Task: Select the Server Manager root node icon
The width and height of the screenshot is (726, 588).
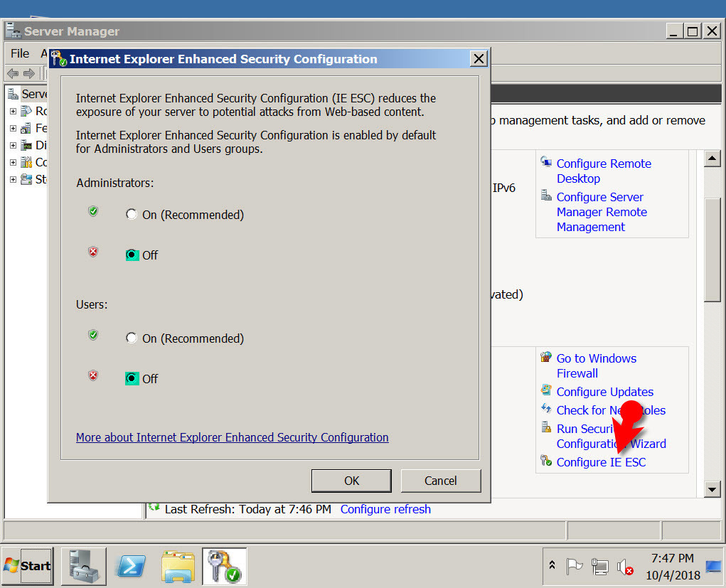Action: tap(13, 94)
